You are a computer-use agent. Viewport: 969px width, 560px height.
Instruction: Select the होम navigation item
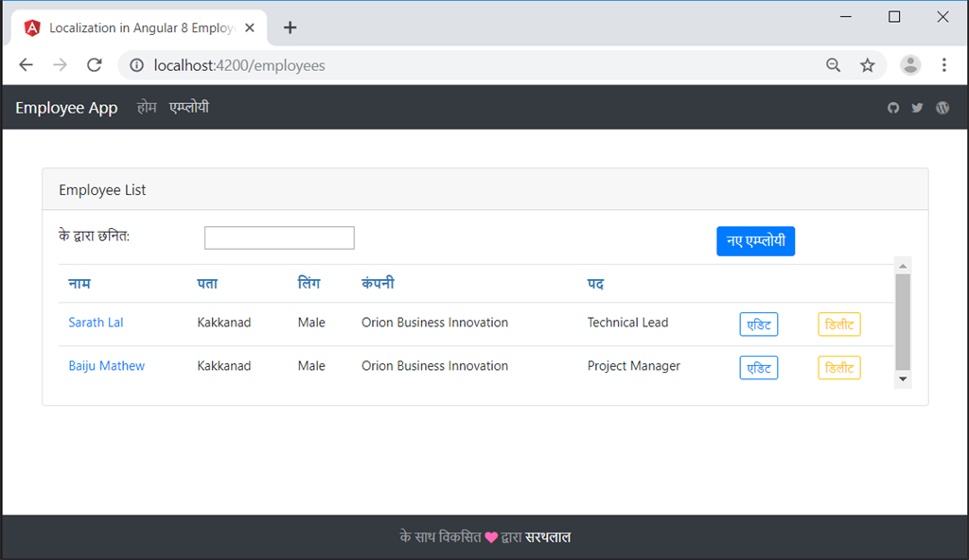pyautogui.click(x=147, y=107)
